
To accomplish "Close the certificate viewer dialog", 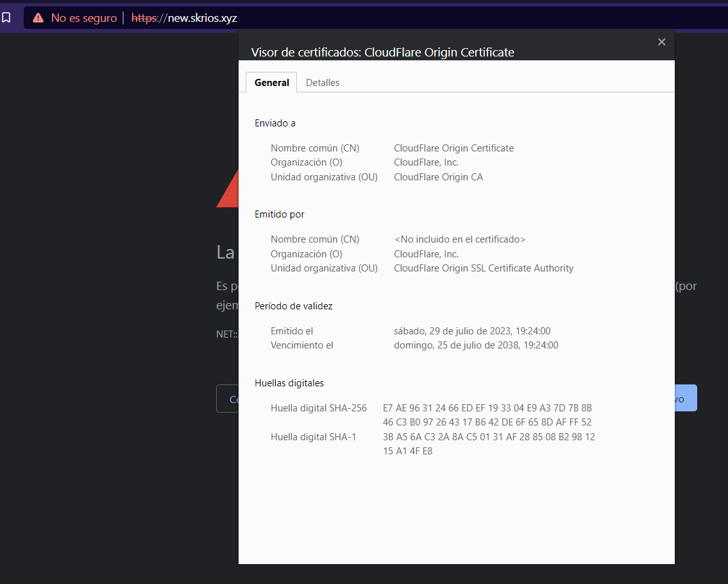I will click(x=661, y=42).
